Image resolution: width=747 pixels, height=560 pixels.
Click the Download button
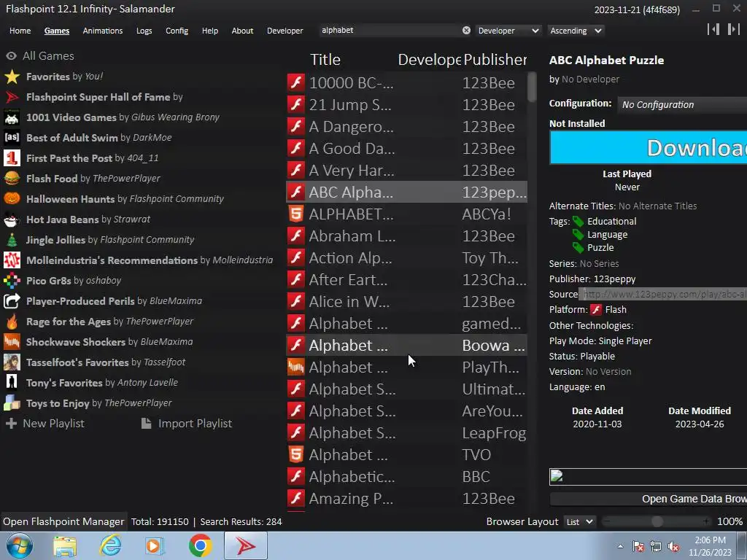649,148
